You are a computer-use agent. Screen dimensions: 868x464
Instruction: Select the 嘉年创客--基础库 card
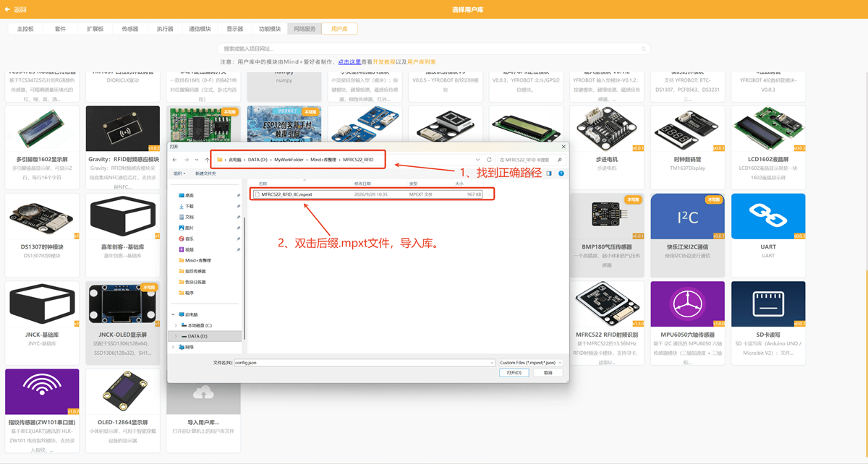click(123, 233)
